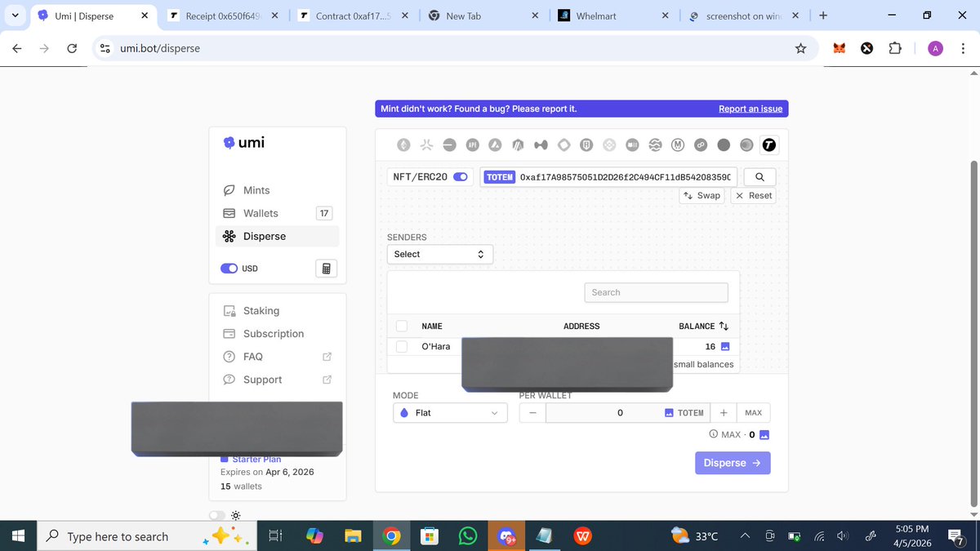
Task: Open the FAQ link
Action: [x=253, y=357]
